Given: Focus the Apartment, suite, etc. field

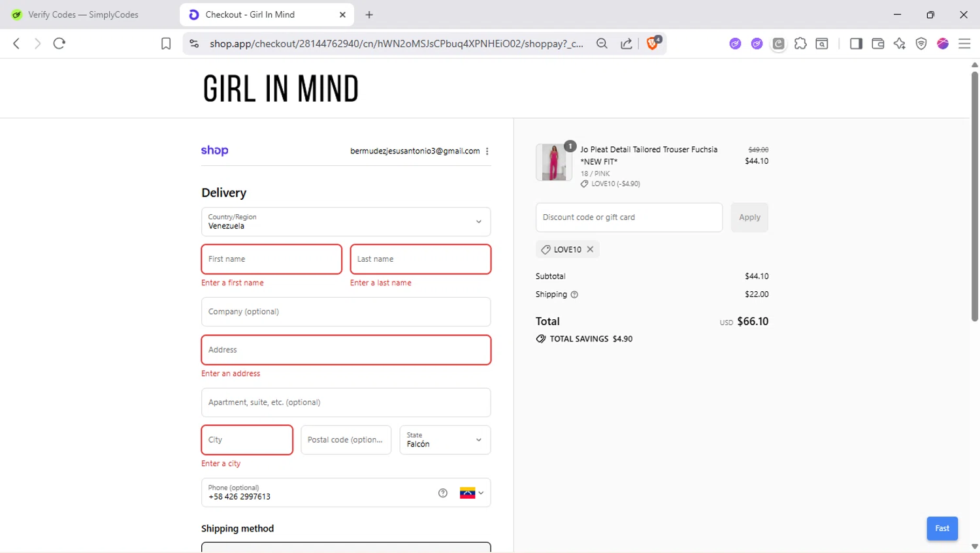Looking at the screenshot, I should (x=346, y=402).
